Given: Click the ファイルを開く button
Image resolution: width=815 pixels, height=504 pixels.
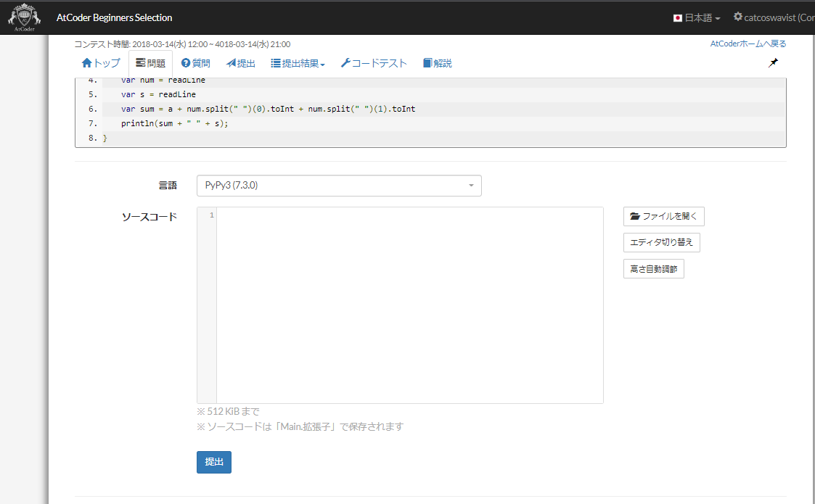Looking at the screenshot, I should 664,216.
